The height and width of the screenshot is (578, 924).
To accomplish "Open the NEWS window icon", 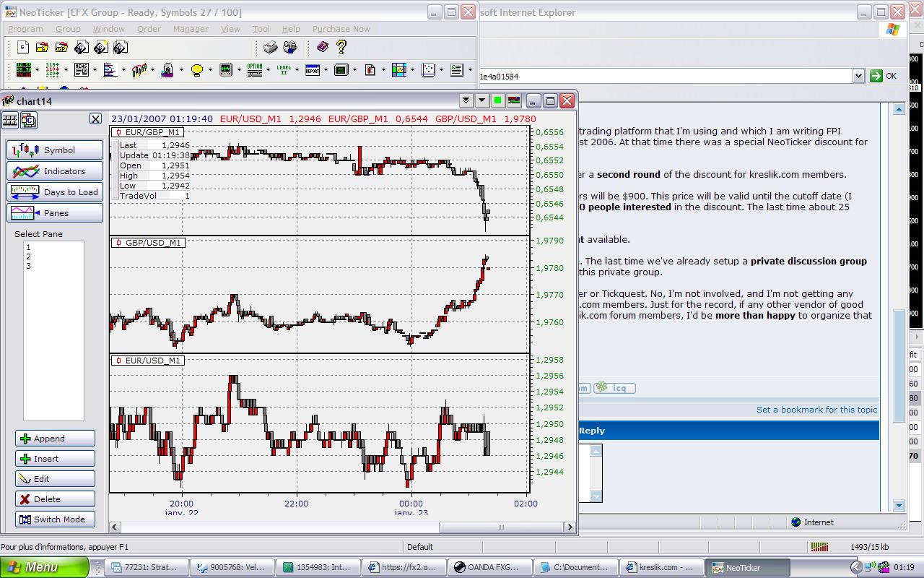I will pyautogui.click(x=81, y=70).
